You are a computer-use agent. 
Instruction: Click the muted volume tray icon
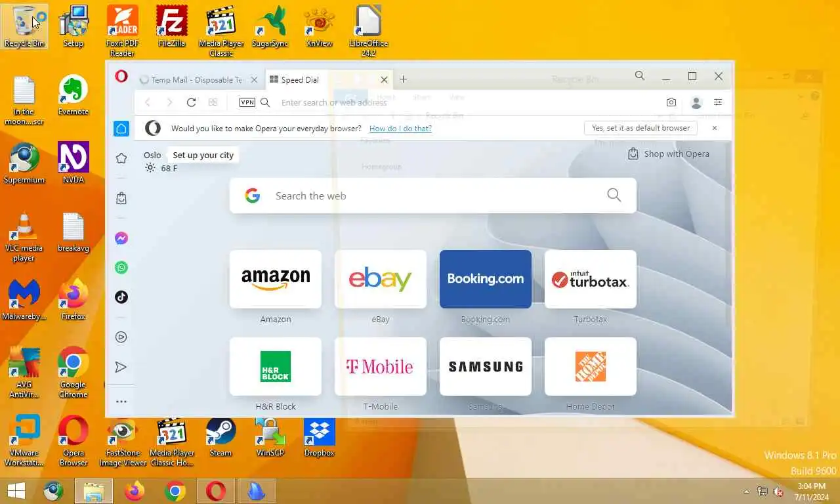(x=779, y=491)
